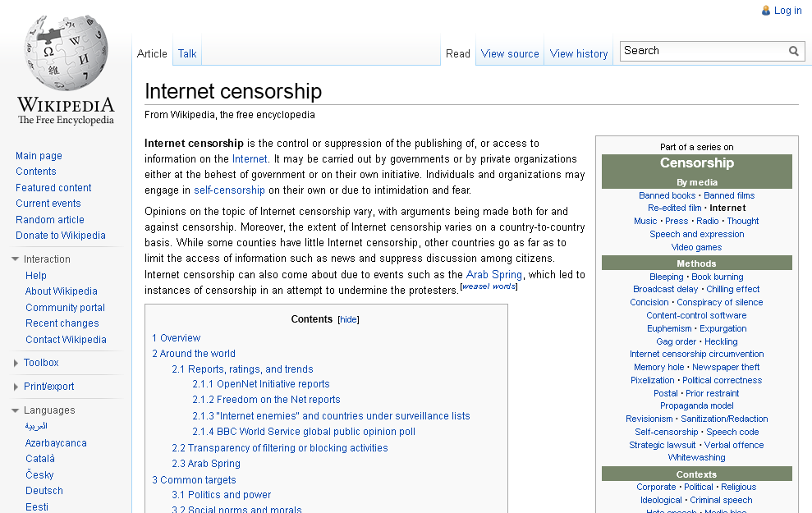The height and width of the screenshot is (513, 812).
Task: Open the Censorship series title link
Action: click(x=696, y=163)
